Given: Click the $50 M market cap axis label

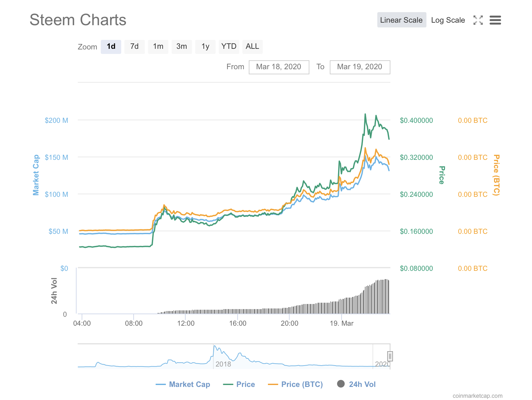Looking at the screenshot, I should [58, 232].
